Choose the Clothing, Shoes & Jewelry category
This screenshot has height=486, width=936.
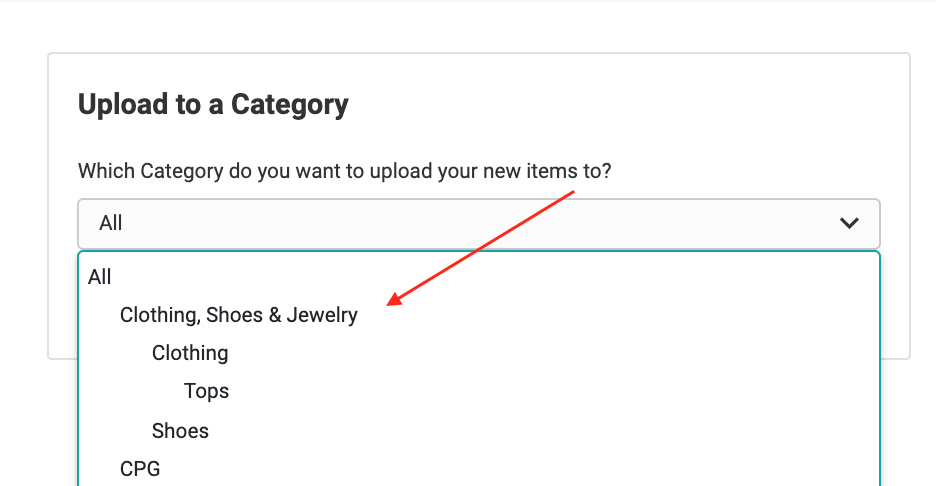[x=238, y=315]
